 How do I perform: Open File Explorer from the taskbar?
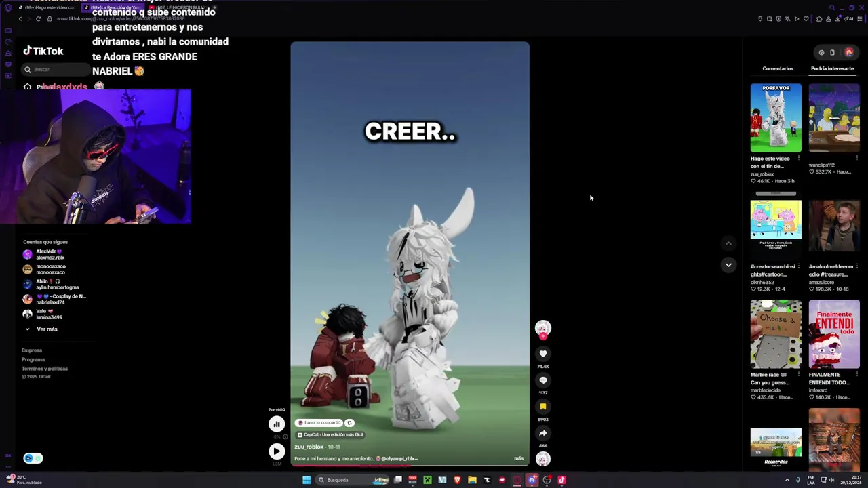pos(472,480)
